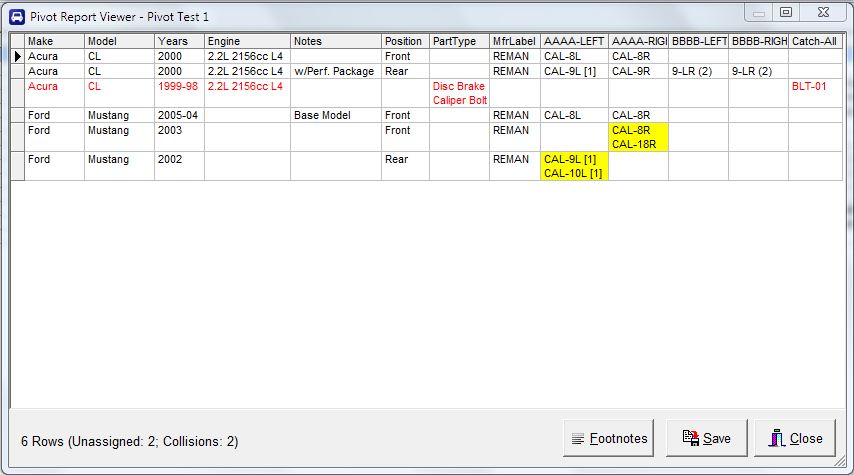This screenshot has height=475, width=854.
Task: Click the Engine column header
Action: pos(246,41)
